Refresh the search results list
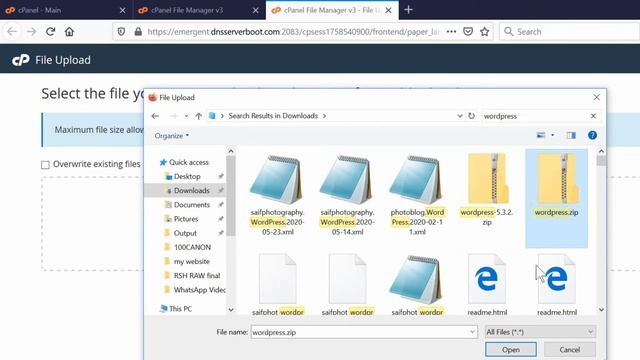640x360 pixels. [471, 116]
